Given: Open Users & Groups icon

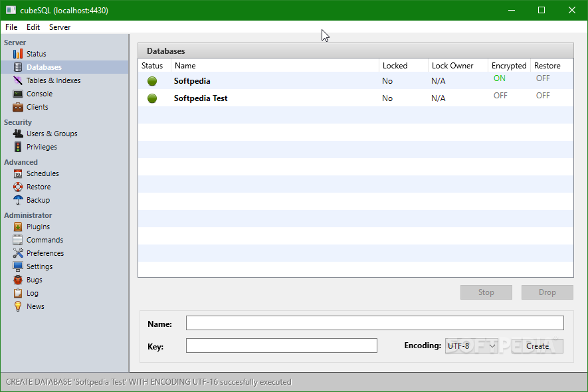Looking at the screenshot, I should (x=18, y=134).
